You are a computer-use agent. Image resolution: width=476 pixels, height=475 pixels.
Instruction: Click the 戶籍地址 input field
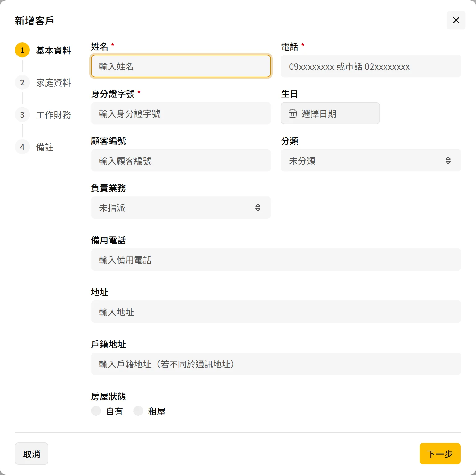click(276, 364)
